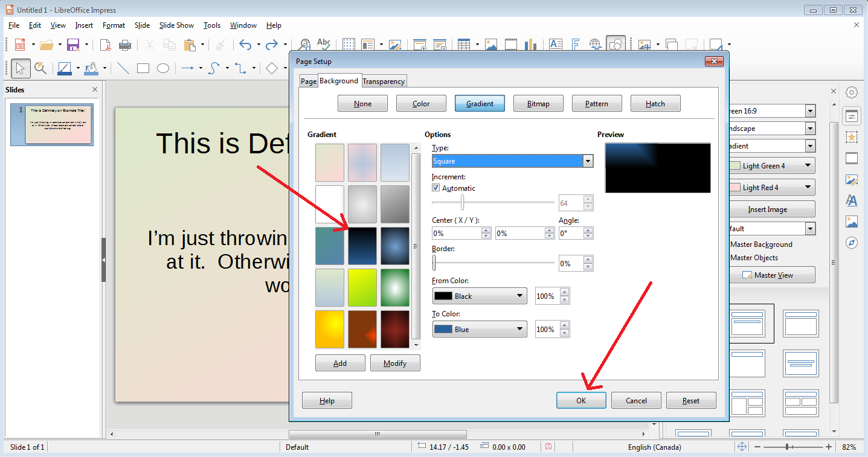Toggle the Display Grid toolbar icon
Image resolution: width=868 pixels, height=457 pixels.
[349, 45]
